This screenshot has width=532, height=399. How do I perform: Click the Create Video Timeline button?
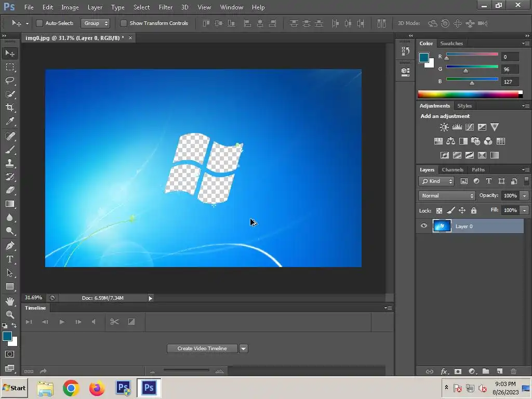pos(202,349)
